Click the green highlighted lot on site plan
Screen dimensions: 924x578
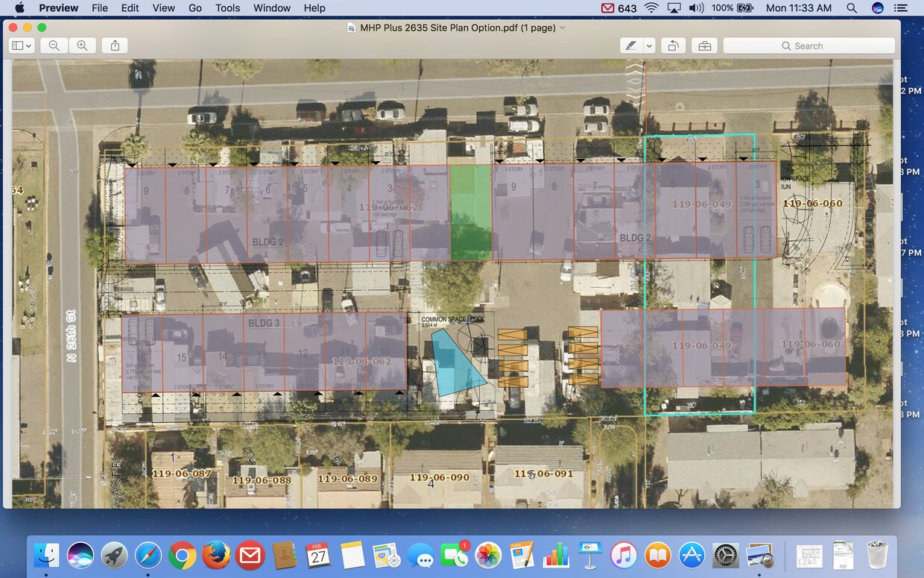coord(470,213)
